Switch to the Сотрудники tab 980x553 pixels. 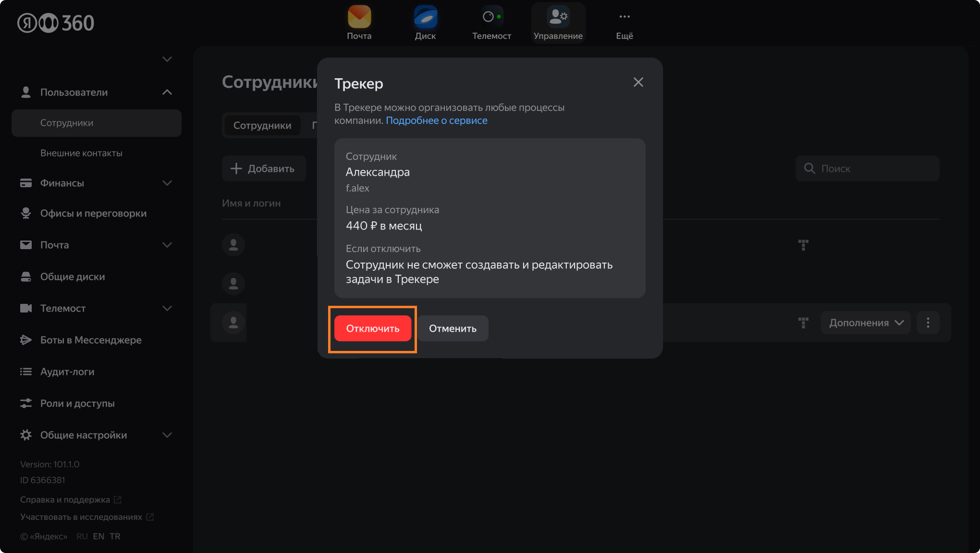pyautogui.click(x=262, y=125)
